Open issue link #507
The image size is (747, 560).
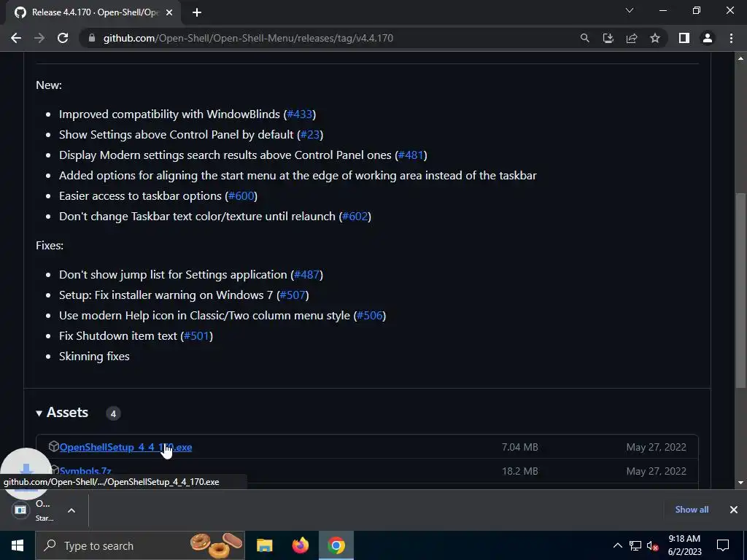[x=293, y=295]
